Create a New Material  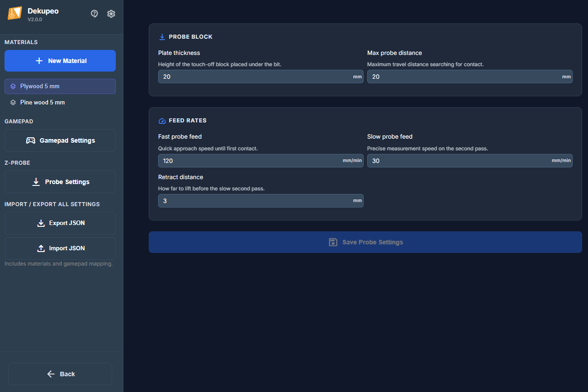[60, 61]
